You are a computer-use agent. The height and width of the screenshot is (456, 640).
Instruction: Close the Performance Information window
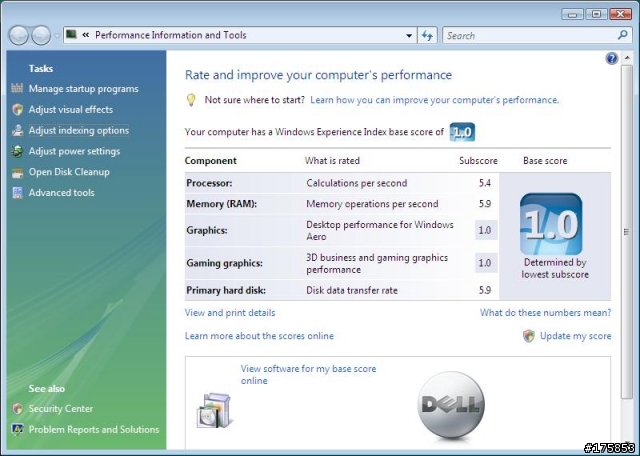pos(621,14)
